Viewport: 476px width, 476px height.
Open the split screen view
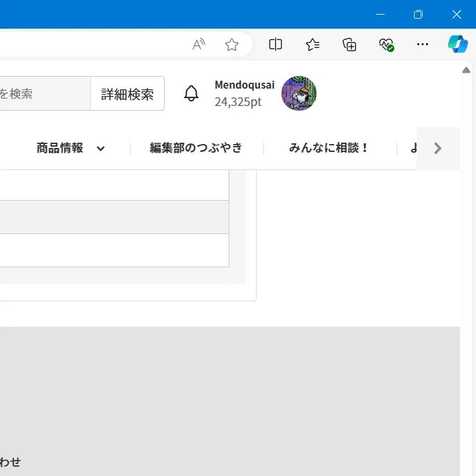click(x=275, y=45)
